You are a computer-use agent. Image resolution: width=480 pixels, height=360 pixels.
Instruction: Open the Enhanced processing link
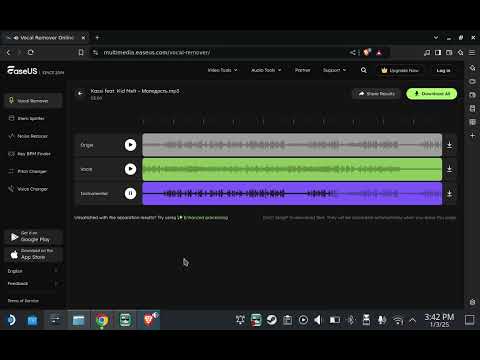(x=203, y=218)
